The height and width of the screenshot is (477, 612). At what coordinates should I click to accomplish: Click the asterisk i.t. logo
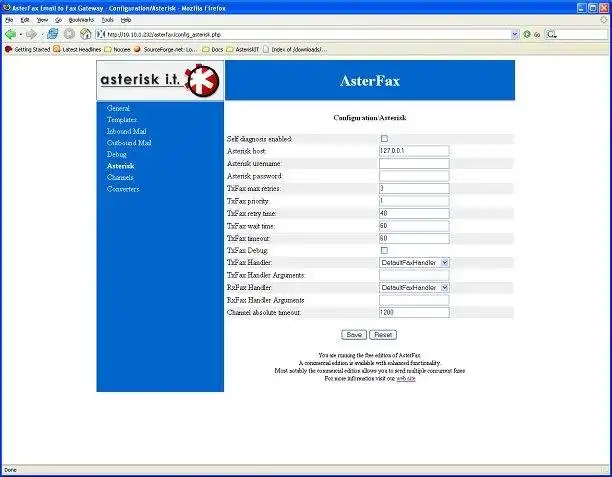160,80
